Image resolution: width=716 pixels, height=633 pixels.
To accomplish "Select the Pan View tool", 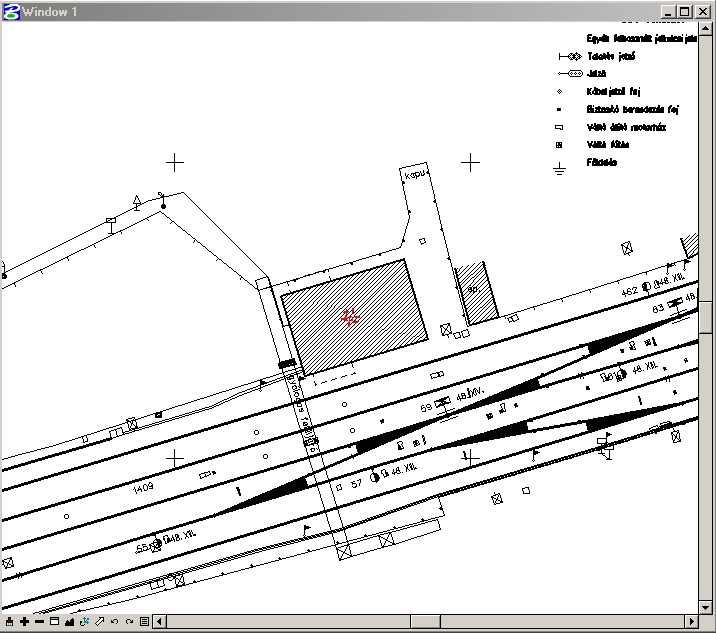I will click(99, 622).
